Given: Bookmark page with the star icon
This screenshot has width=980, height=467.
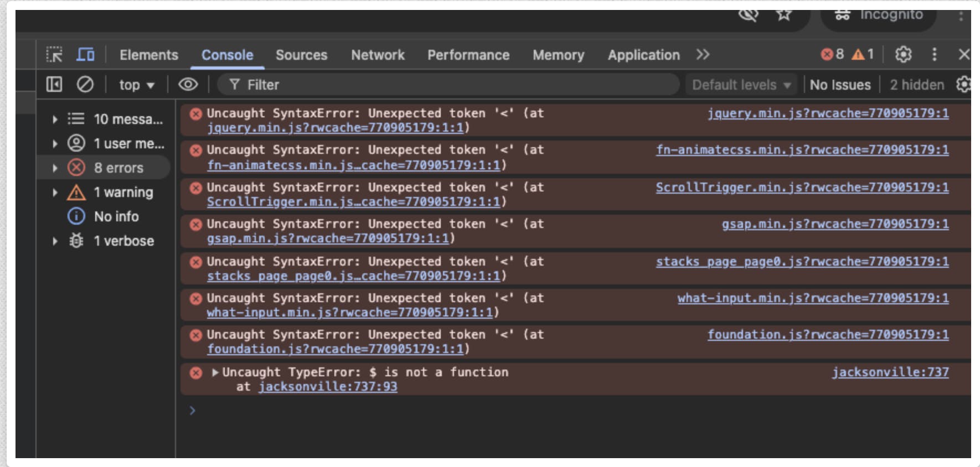Looking at the screenshot, I should tap(784, 15).
